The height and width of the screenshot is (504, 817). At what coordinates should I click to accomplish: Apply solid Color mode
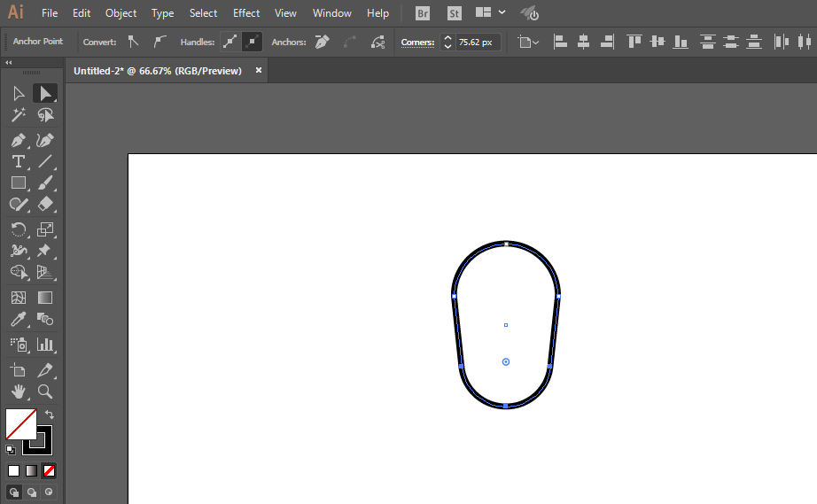coord(13,470)
